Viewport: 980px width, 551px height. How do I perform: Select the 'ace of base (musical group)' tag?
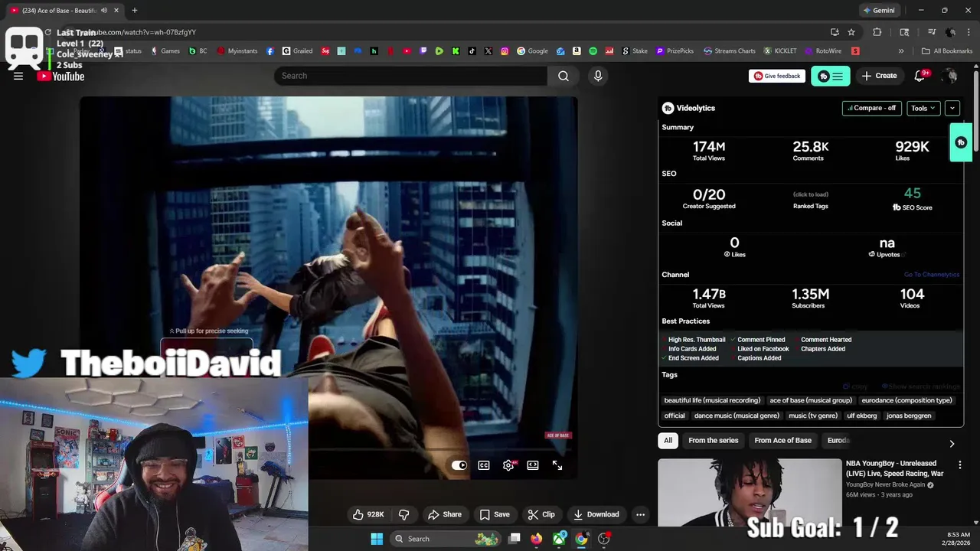coord(811,400)
